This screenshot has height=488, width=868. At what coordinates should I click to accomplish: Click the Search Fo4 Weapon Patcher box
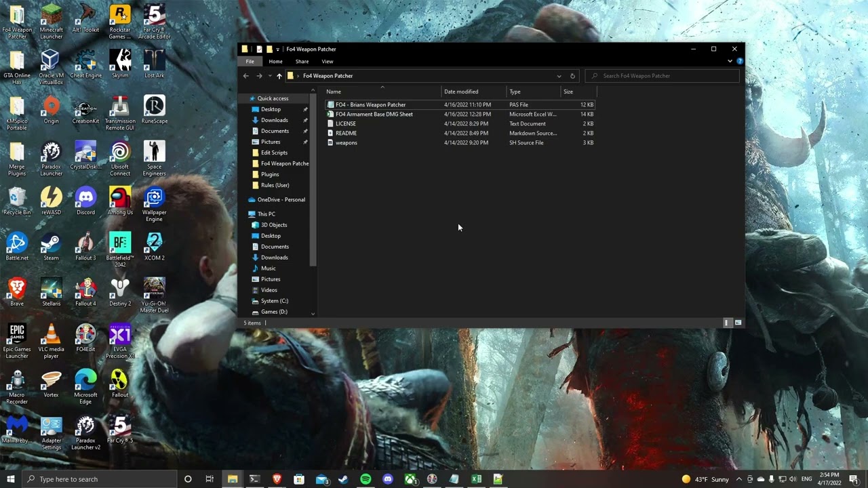(x=663, y=76)
